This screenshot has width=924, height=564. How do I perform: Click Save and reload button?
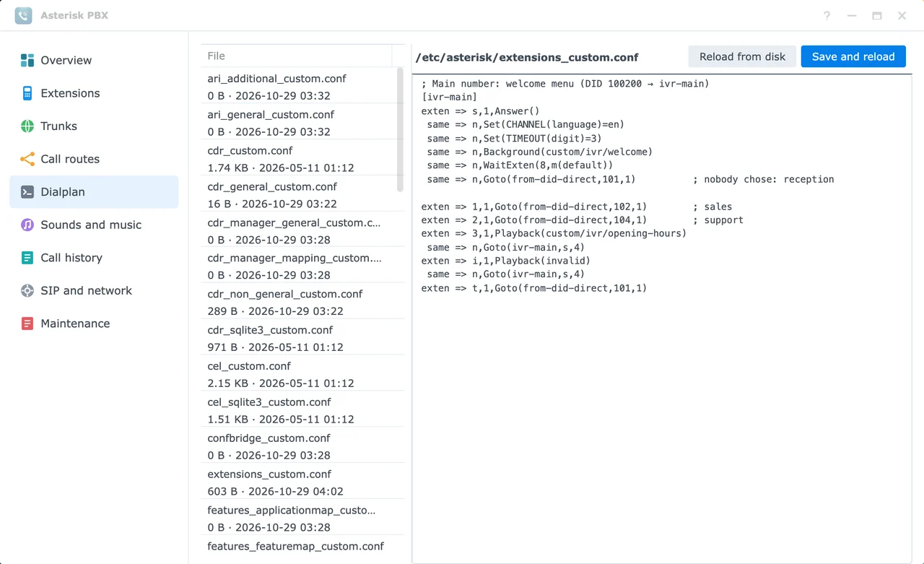853,56
